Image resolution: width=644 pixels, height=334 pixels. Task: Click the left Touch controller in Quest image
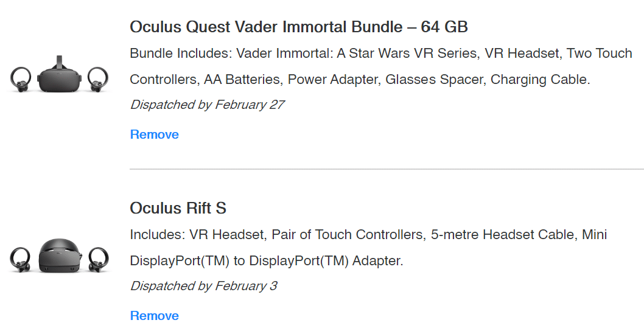[x=21, y=79]
